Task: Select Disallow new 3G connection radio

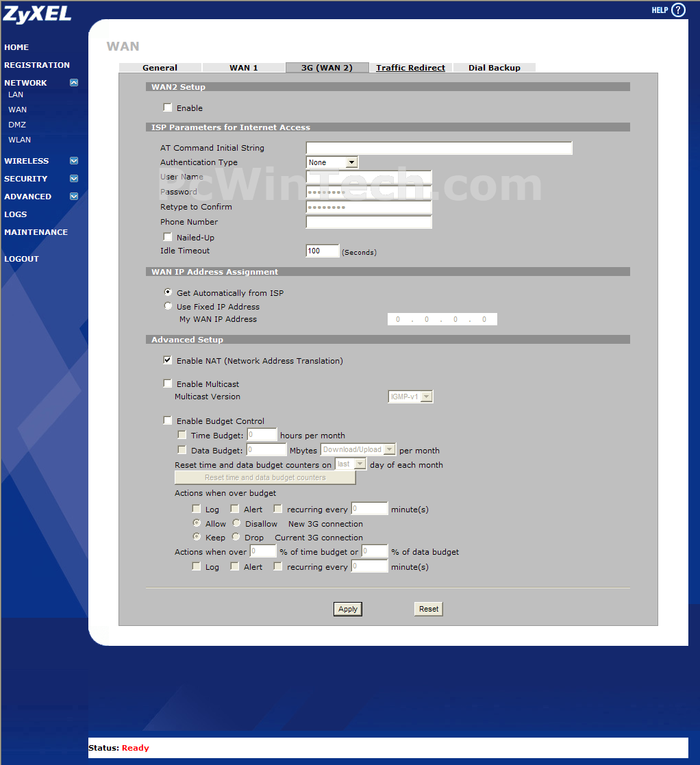Action: click(x=236, y=523)
